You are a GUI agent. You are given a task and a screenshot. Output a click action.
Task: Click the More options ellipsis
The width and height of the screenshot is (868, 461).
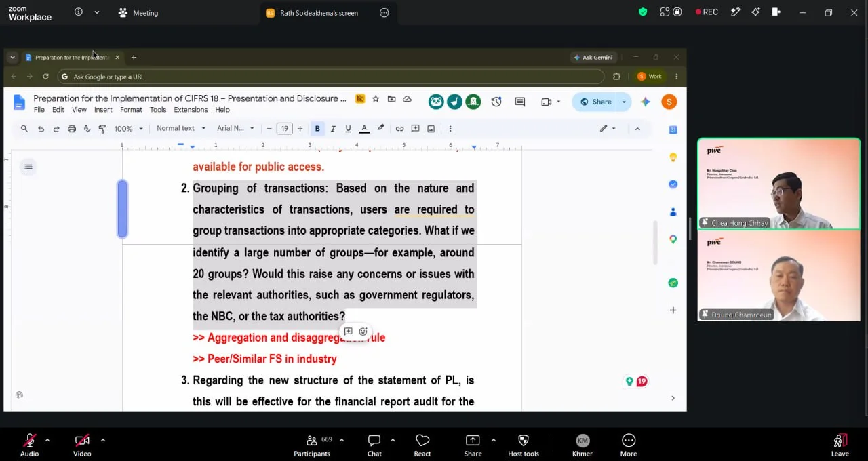coord(629,445)
